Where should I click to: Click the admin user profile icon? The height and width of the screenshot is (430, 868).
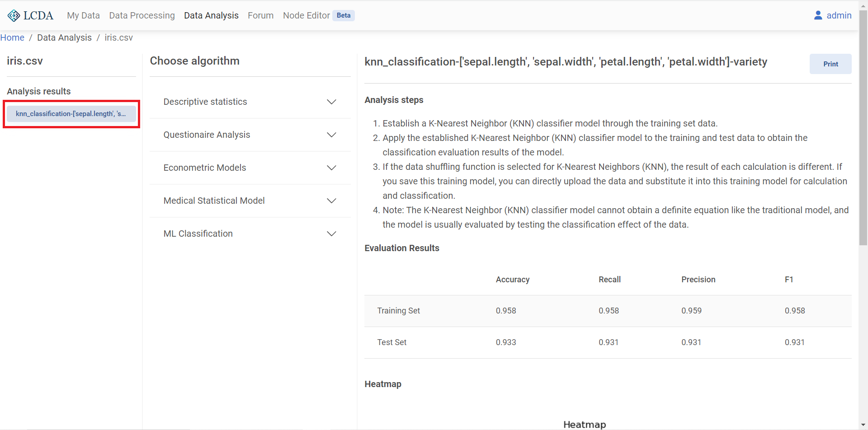(x=818, y=15)
